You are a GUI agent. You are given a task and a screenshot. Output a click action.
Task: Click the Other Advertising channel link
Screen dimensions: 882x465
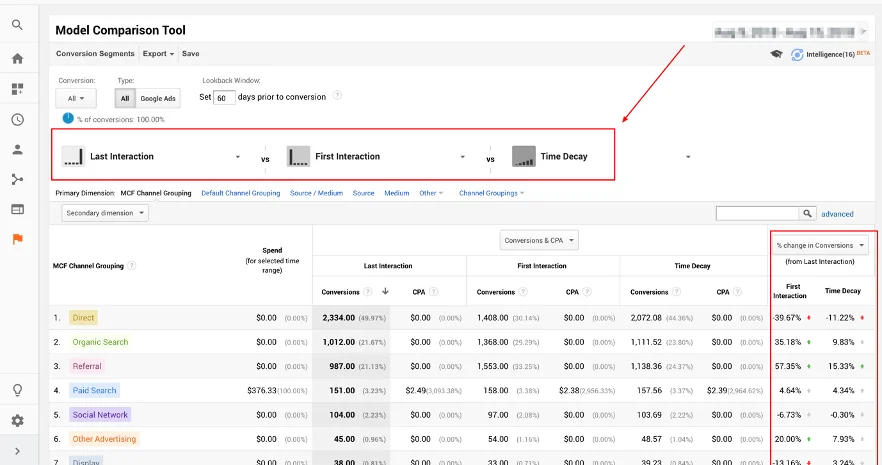104,439
